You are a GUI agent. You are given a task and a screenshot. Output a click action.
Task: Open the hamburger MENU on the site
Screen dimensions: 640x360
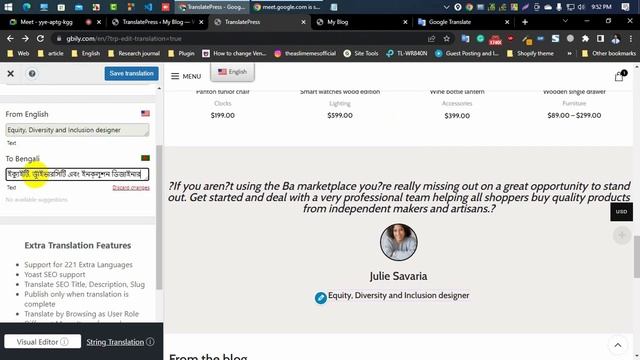pos(186,76)
